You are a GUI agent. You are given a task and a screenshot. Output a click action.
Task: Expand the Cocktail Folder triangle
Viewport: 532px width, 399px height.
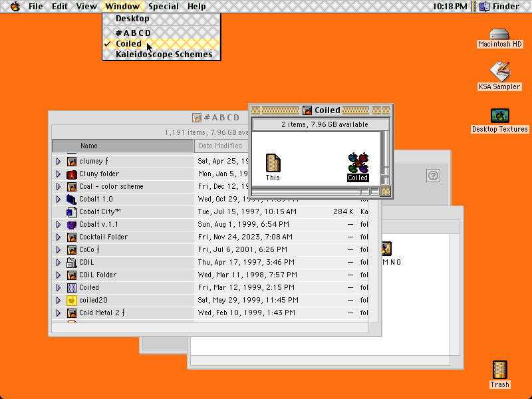coord(59,237)
